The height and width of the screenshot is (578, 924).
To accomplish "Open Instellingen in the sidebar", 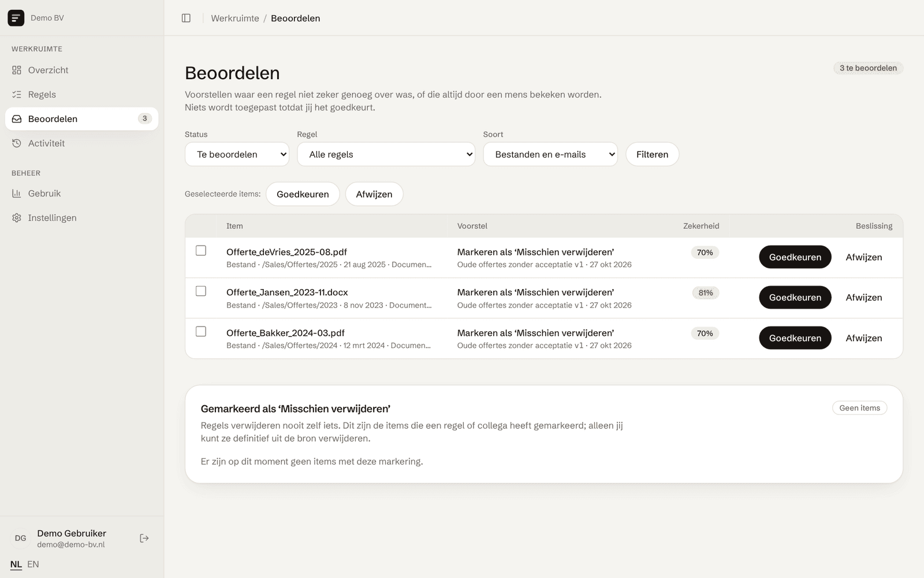I will pyautogui.click(x=81, y=218).
